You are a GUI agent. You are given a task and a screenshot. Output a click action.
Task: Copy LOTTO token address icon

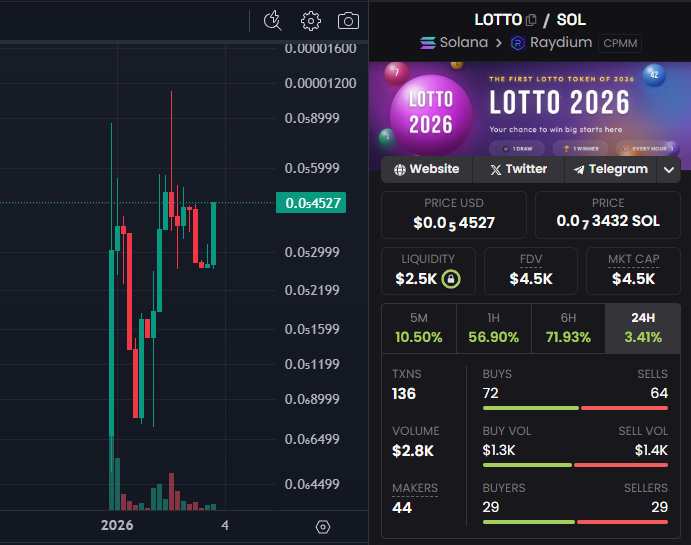531,20
